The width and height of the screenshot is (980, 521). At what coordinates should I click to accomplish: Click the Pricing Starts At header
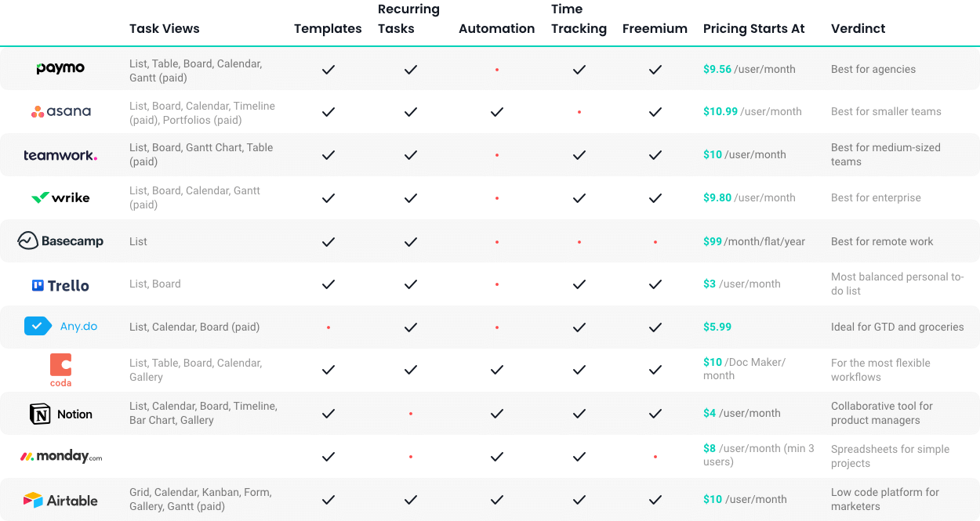pyautogui.click(x=753, y=29)
